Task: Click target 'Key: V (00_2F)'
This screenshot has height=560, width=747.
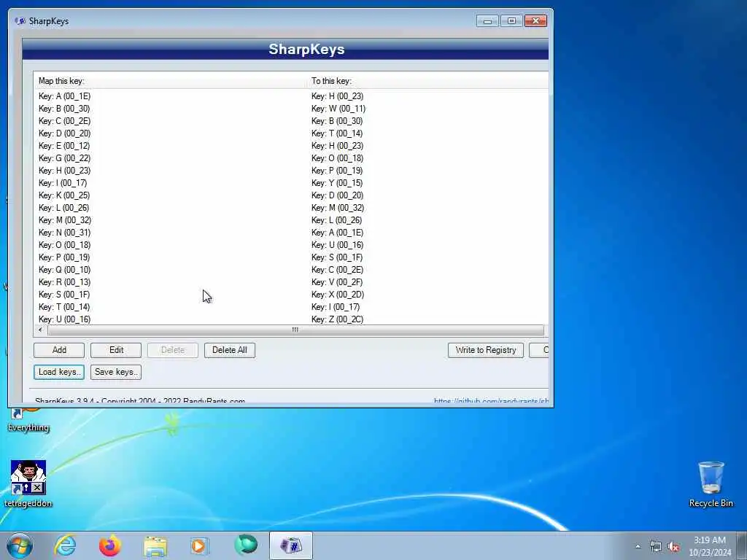Action: 337,282
